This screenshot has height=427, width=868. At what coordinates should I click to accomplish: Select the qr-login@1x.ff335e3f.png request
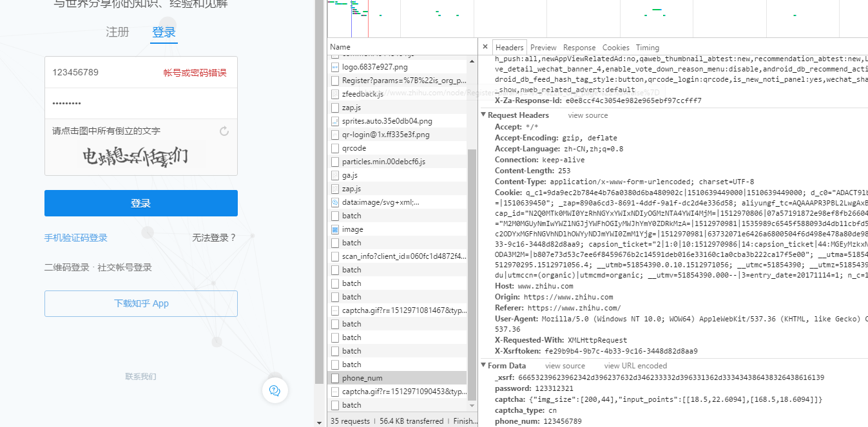coord(398,135)
